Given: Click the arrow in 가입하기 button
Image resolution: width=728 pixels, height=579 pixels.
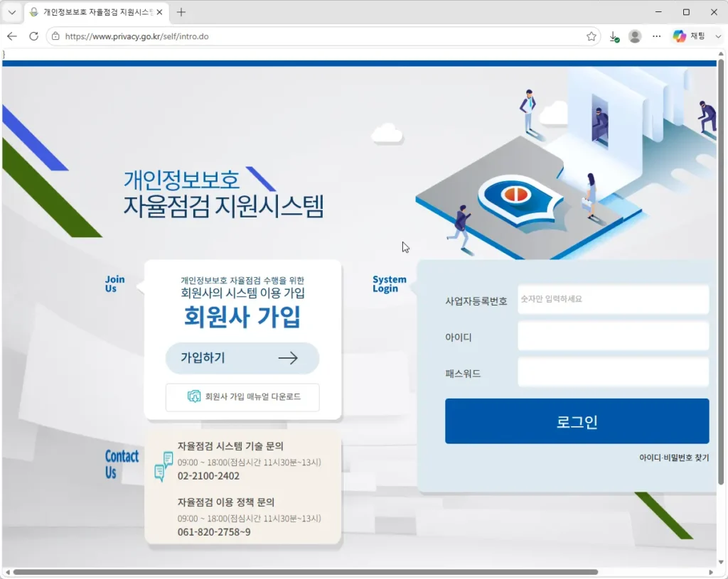Looking at the screenshot, I should click(x=288, y=358).
